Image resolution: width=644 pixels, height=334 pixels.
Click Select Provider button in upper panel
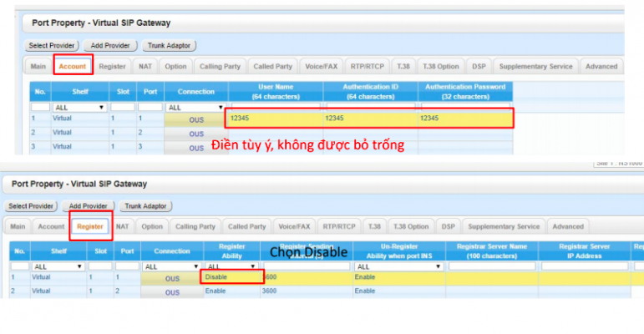[52, 45]
